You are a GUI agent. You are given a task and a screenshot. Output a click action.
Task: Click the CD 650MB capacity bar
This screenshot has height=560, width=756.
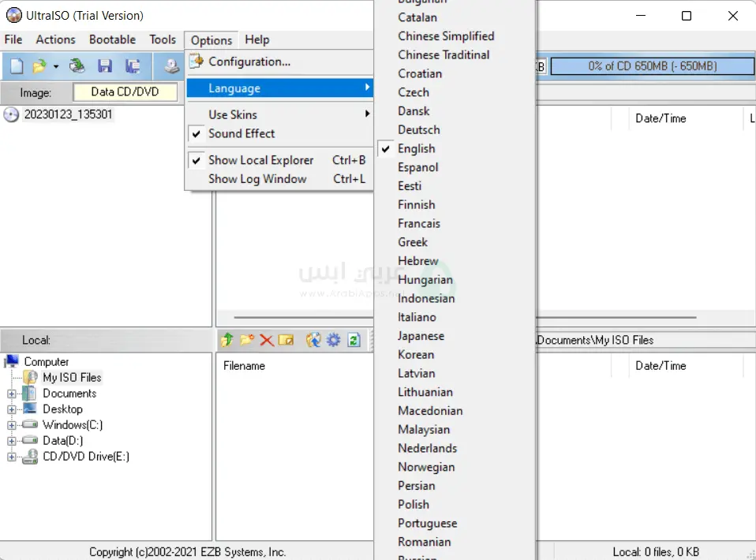click(x=652, y=66)
